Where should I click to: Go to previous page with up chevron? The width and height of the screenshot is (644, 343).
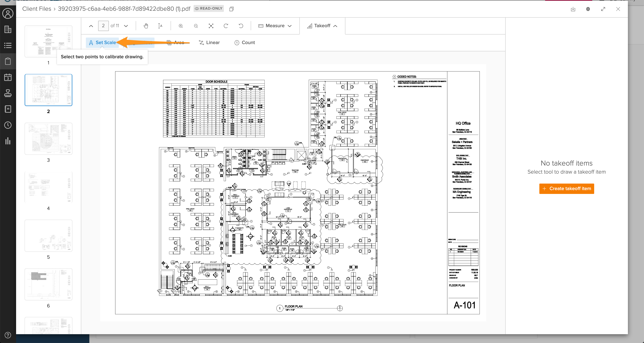click(x=91, y=26)
